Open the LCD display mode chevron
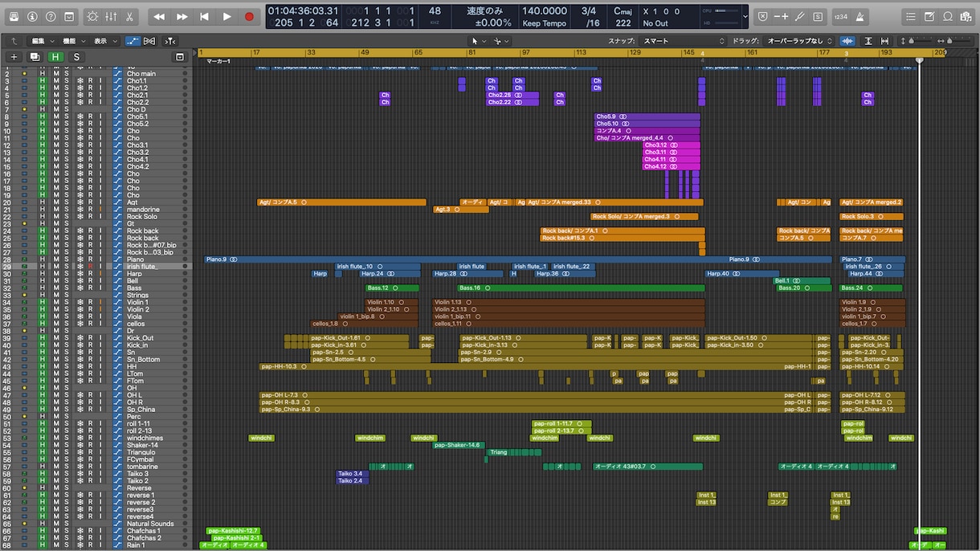 (x=746, y=16)
